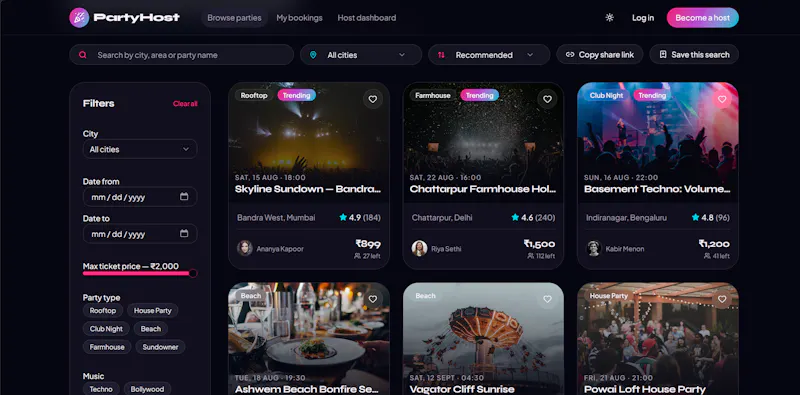The image size is (800, 395).
Task: Toggle the Sundowner filter chip
Action: click(x=160, y=347)
